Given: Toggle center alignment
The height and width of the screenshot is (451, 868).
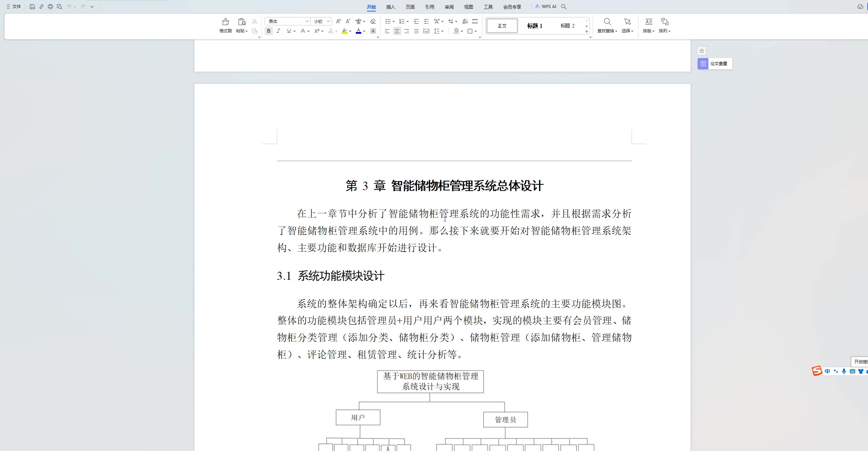Looking at the screenshot, I should click(397, 31).
